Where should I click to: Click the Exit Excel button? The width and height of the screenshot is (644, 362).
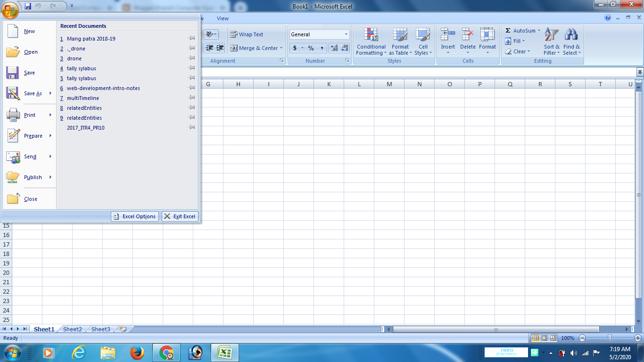[180, 216]
